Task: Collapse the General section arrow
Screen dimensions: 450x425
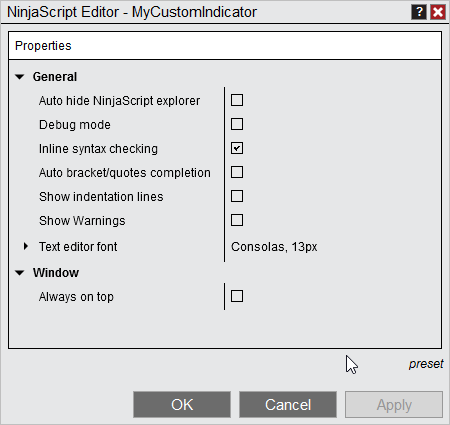Action: pyautogui.click(x=20, y=77)
